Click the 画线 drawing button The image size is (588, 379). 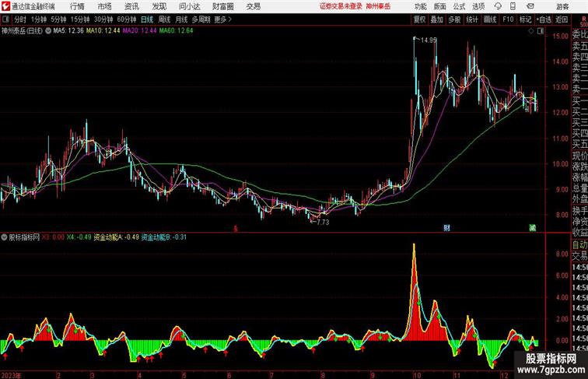tap(490, 19)
